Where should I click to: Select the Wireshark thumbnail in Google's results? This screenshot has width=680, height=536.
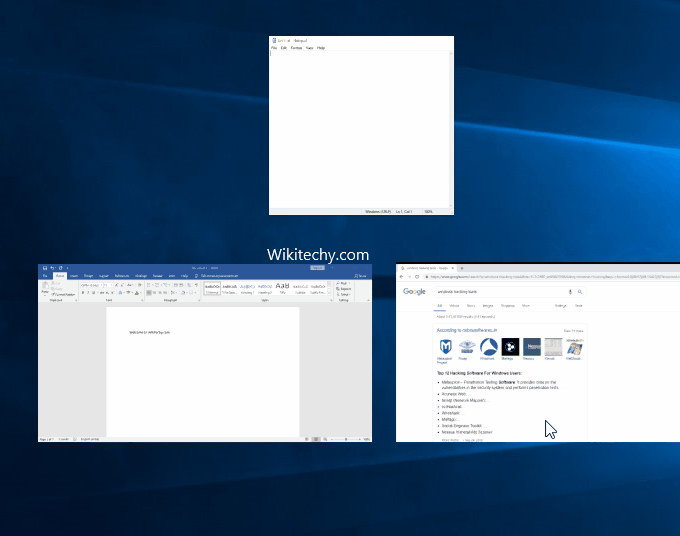click(488, 349)
